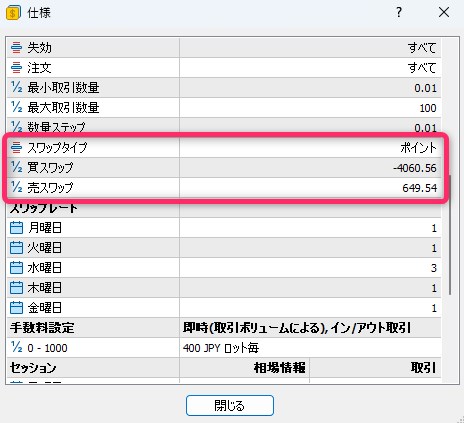Click the value -4060.56

click(x=415, y=168)
